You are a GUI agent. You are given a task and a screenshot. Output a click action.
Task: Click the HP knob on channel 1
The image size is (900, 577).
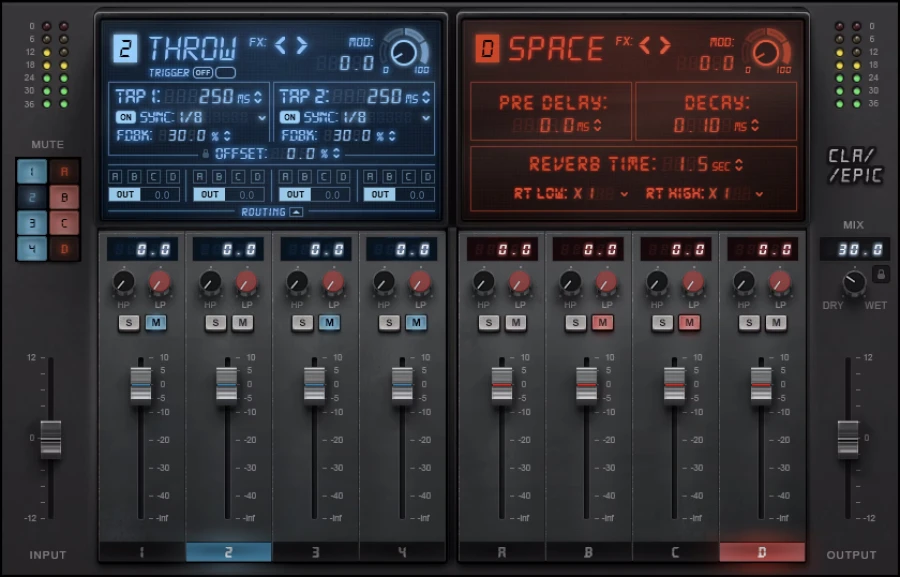point(123,282)
